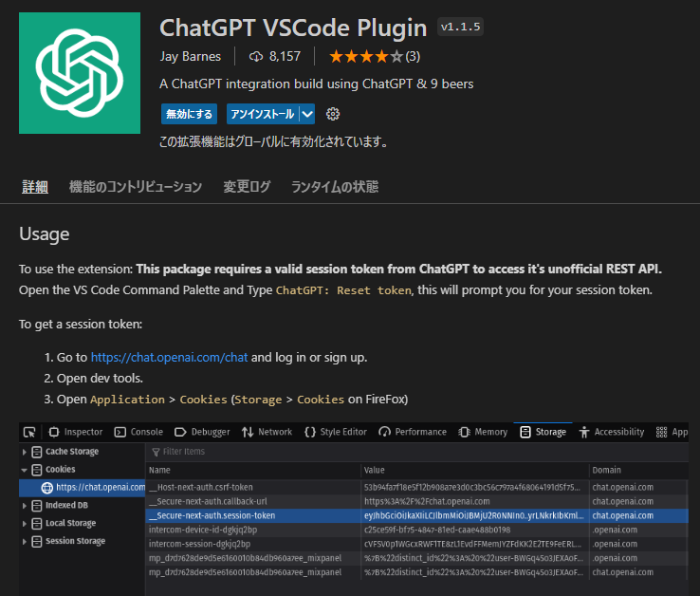Viewport: 700px width, 596px height.
Task: Open the Accessibility devtools tab
Action: coord(612,432)
